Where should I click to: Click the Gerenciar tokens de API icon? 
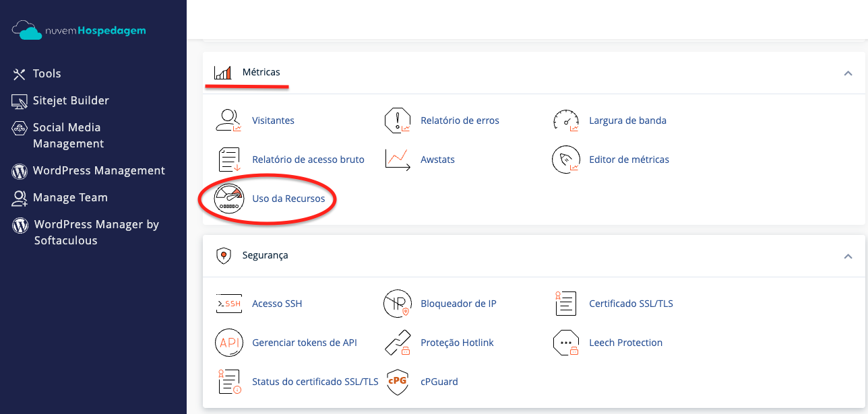click(x=228, y=343)
